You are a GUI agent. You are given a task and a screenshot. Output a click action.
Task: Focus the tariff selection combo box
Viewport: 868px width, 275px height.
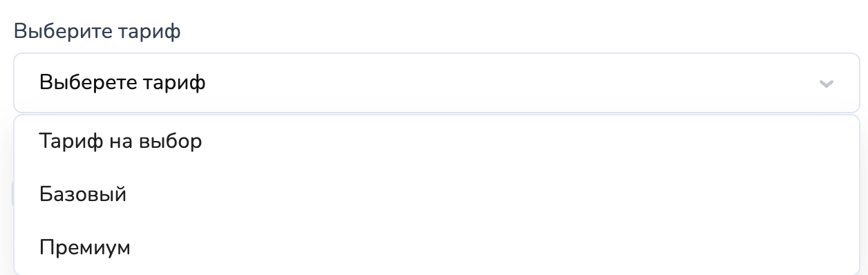click(x=437, y=83)
